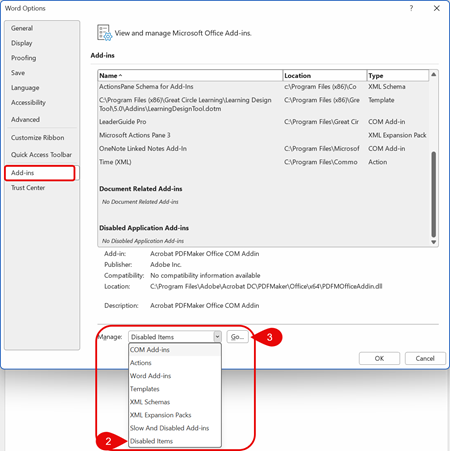The image size is (450, 451).
Task: Choose Disabled Items from Manage list
Action: coord(175,441)
